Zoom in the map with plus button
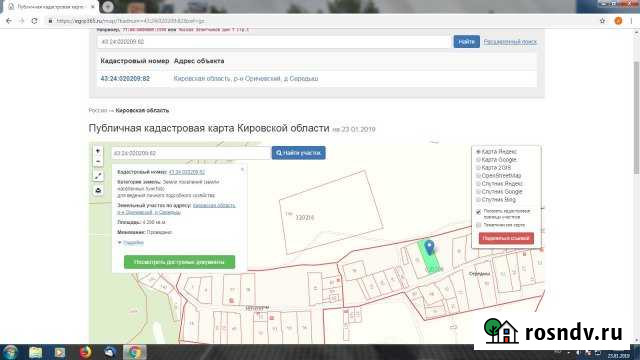 pyautogui.click(x=98, y=151)
